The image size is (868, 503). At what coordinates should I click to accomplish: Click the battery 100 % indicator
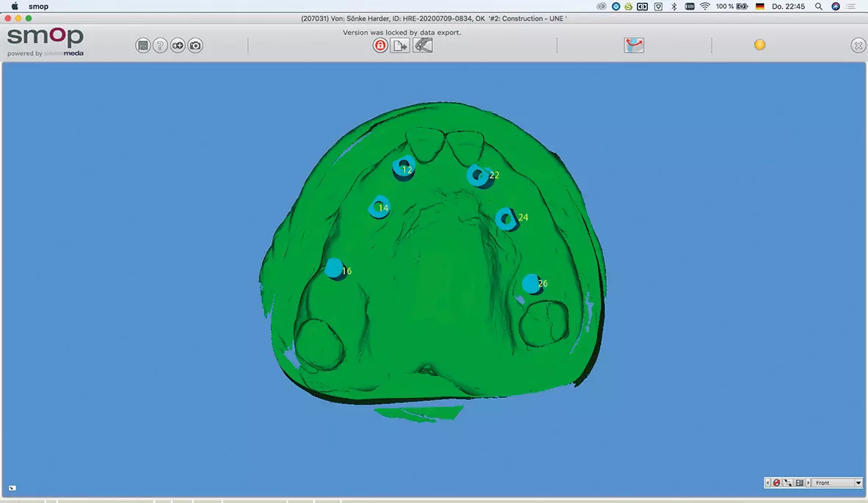732,7
